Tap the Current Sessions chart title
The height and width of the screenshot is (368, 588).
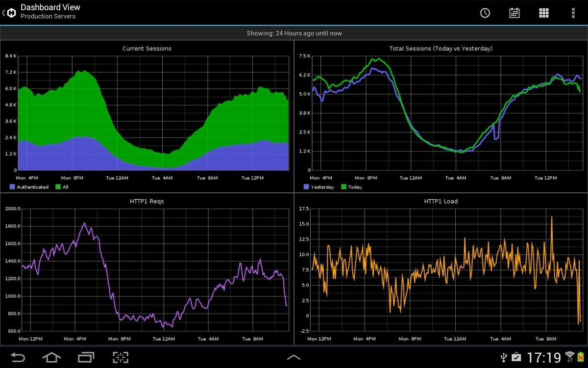[147, 49]
